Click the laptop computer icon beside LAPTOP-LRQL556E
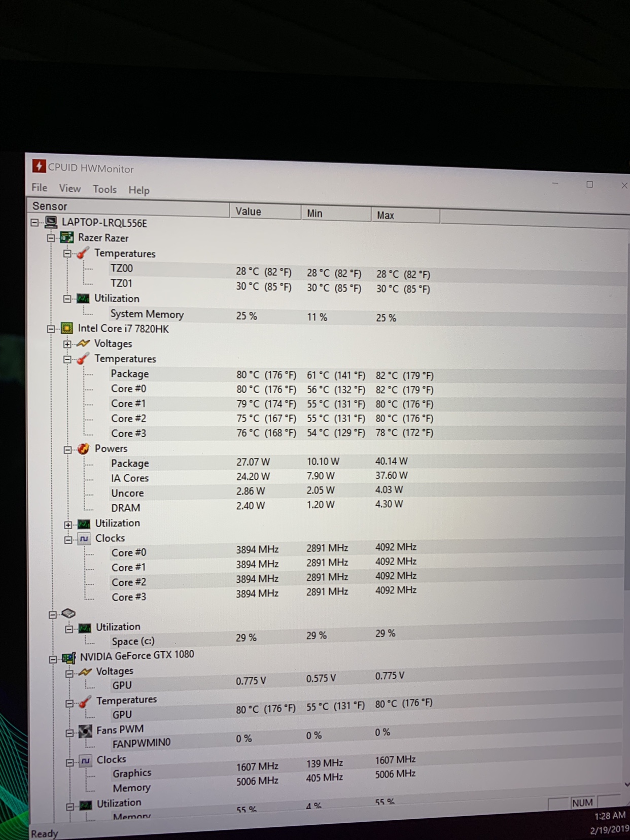 [x=51, y=222]
